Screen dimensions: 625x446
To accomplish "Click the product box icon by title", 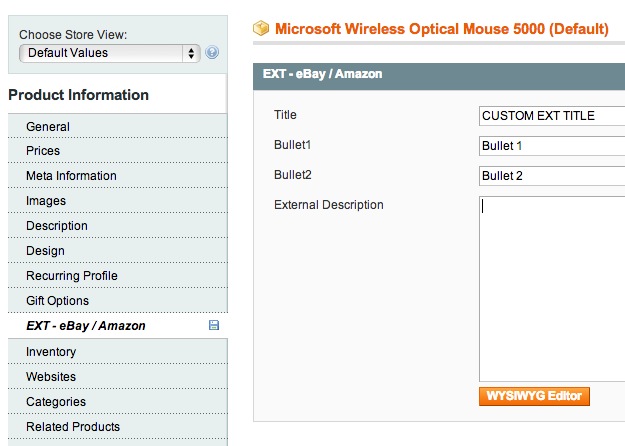I will pyautogui.click(x=261, y=28).
